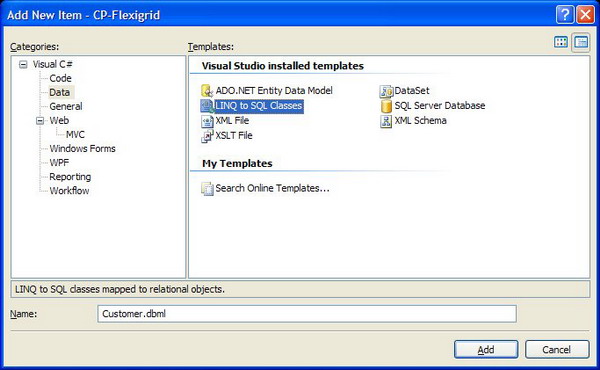Collapse the Visual C# tree node
This screenshot has width=600, height=370.
23,64
